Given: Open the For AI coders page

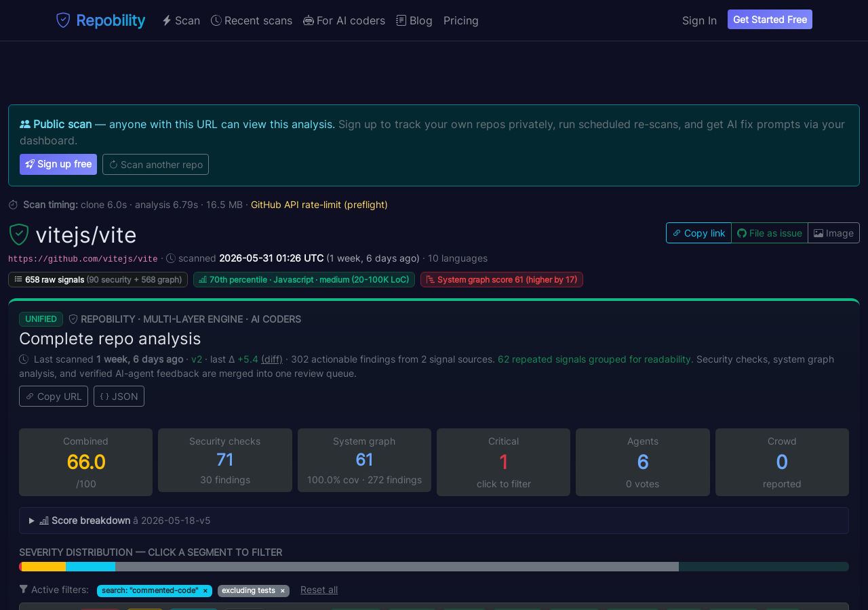Looking at the screenshot, I should [344, 20].
